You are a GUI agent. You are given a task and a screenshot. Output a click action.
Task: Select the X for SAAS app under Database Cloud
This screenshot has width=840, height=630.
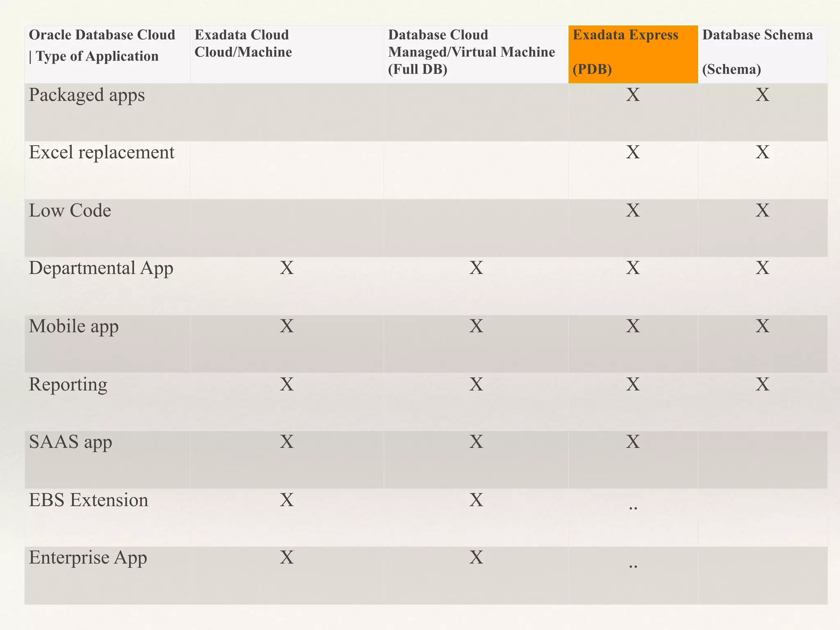click(476, 442)
